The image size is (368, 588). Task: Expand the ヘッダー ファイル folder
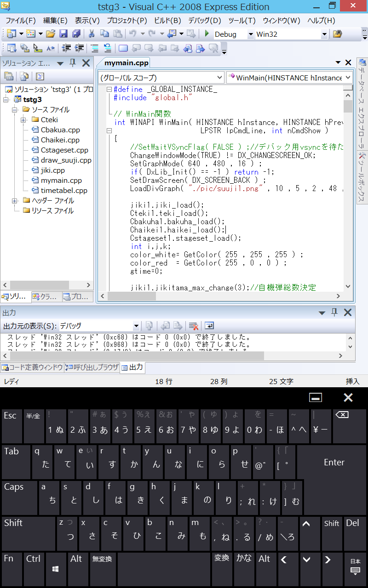pyautogui.click(x=15, y=201)
